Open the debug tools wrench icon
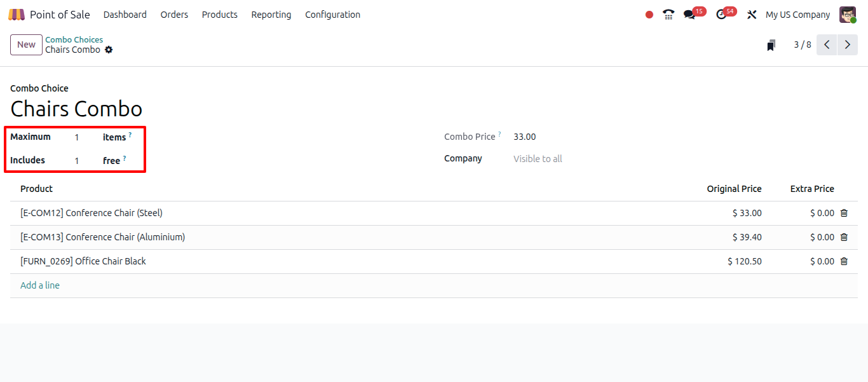Image resolution: width=868 pixels, height=382 pixels. pyautogui.click(x=752, y=15)
